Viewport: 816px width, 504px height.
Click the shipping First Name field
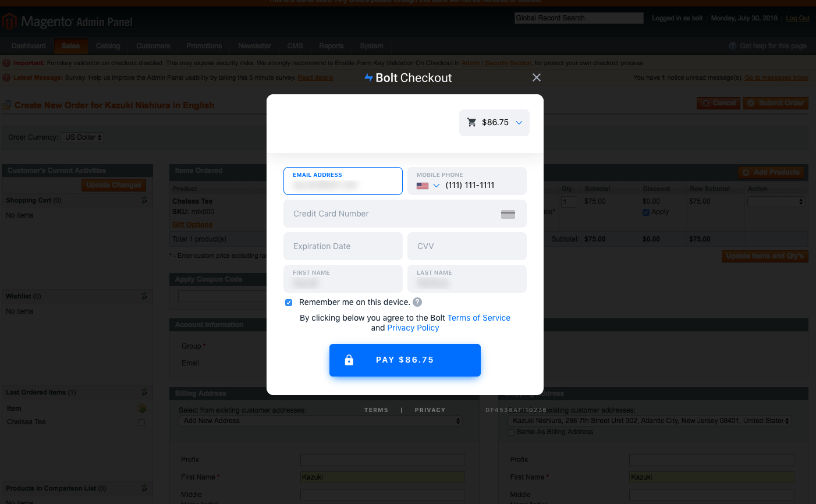tap(712, 477)
